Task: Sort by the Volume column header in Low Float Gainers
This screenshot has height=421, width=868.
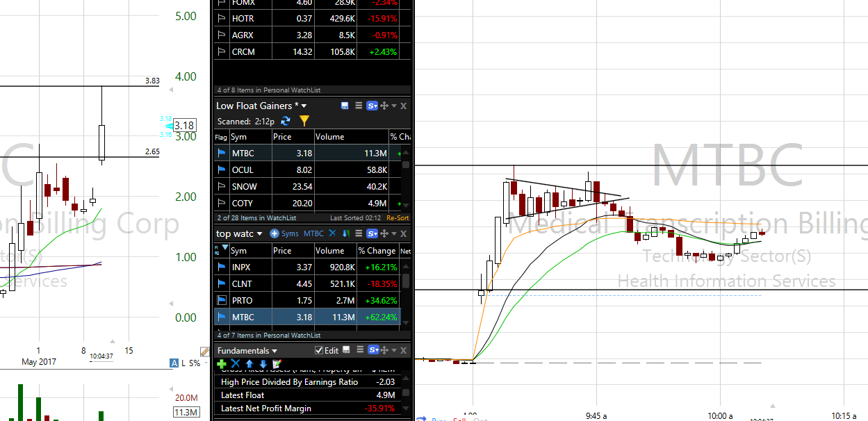Action: point(330,137)
